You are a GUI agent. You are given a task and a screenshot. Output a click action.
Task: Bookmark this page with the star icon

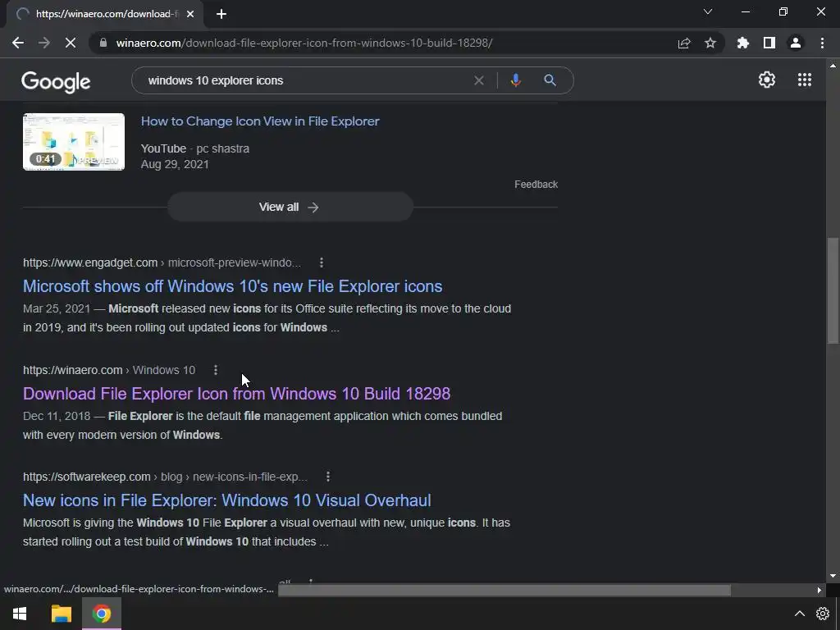coord(710,43)
